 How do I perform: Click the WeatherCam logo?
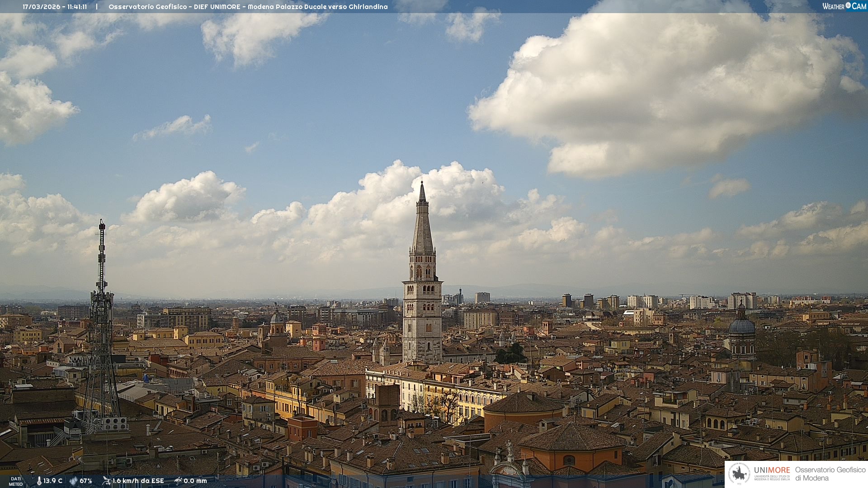(844, 6)
